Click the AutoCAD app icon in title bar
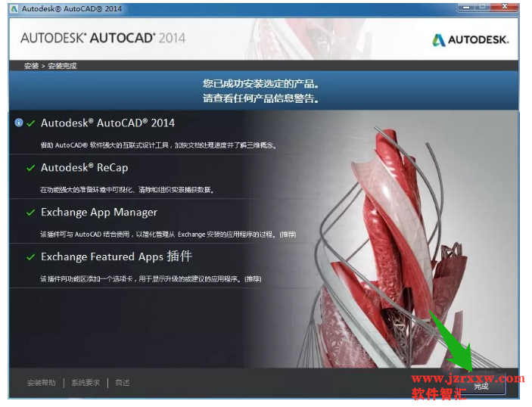 [x=14, y=9]
